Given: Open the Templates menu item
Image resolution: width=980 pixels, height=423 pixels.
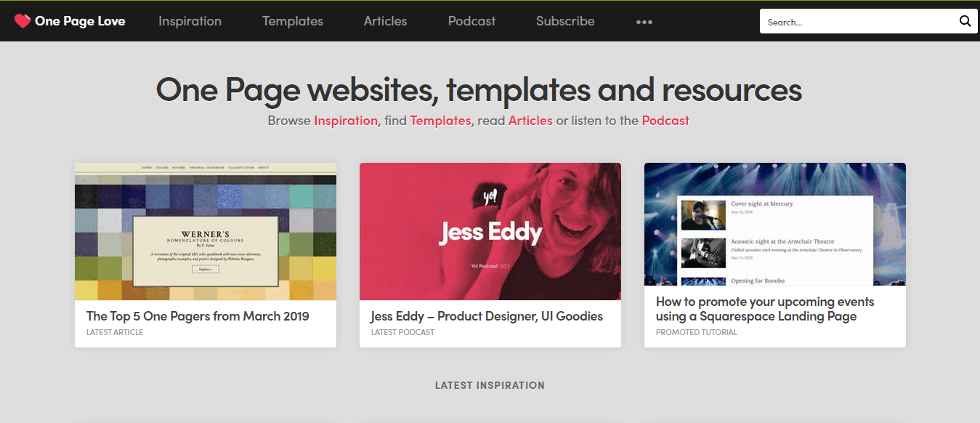Looking at the screenshot, I should tap(293, 21).
